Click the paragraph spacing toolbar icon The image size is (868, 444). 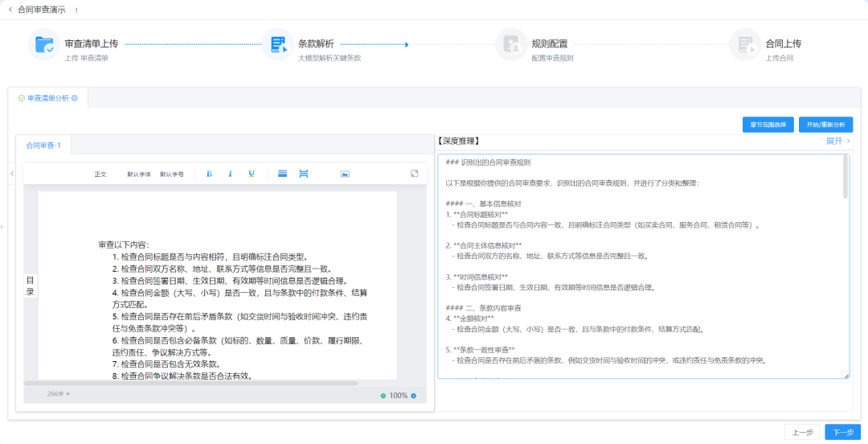coord(304,174)
